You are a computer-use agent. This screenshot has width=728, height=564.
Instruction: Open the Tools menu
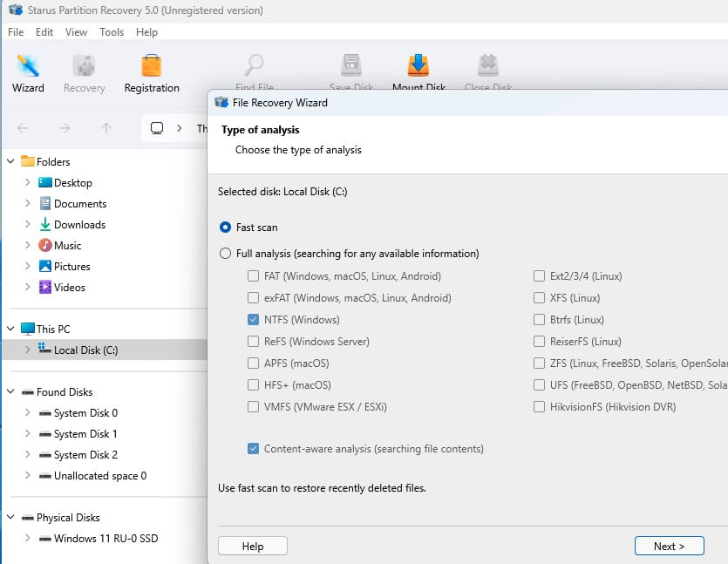[x=112, y=32]
